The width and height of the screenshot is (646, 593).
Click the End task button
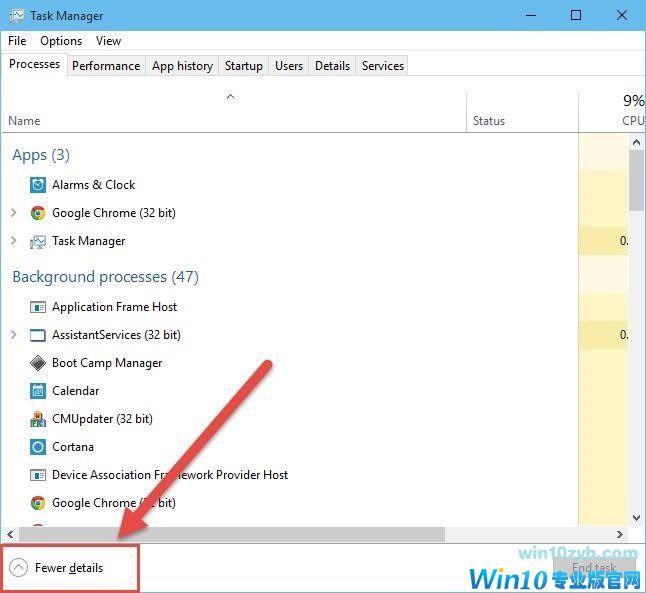pos(594,568)
